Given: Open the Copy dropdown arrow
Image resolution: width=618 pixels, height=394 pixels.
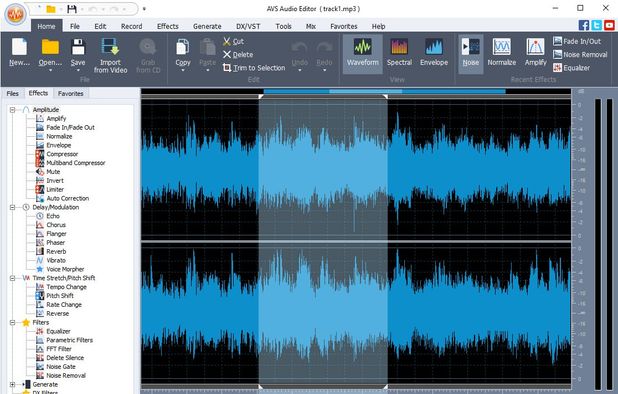Looking at the screenshot, I should tap(183, 71).
